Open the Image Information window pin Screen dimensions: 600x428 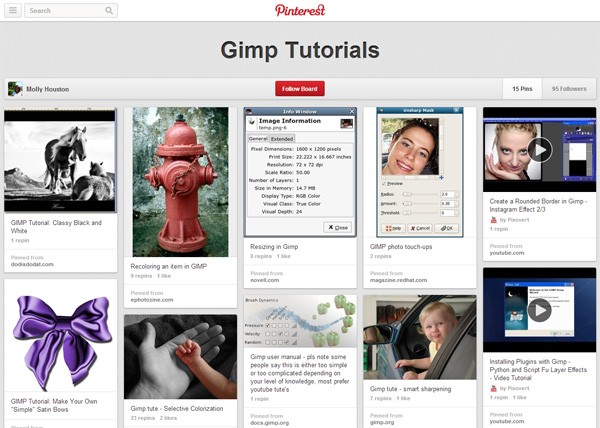(300, 172)
